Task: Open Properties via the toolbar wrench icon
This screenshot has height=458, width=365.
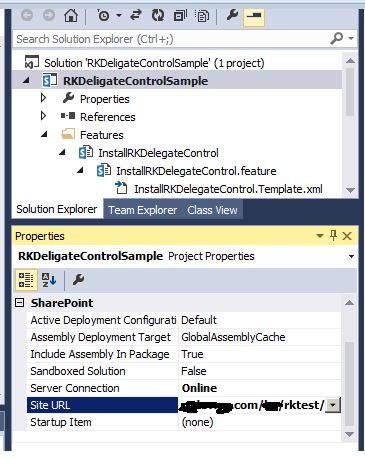Action: pyautogui.click(x=232, y=15)
